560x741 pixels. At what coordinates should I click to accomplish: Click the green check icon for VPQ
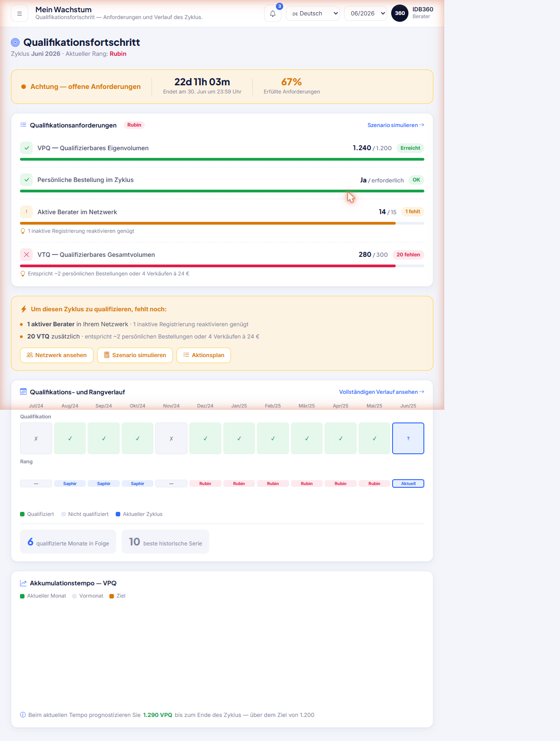[26, 148]
